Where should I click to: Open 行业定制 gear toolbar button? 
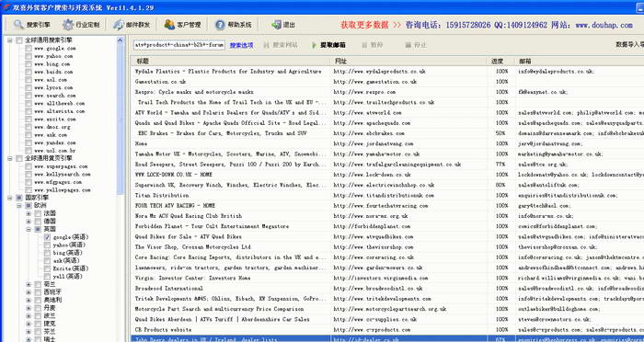(x=81, y=25)
